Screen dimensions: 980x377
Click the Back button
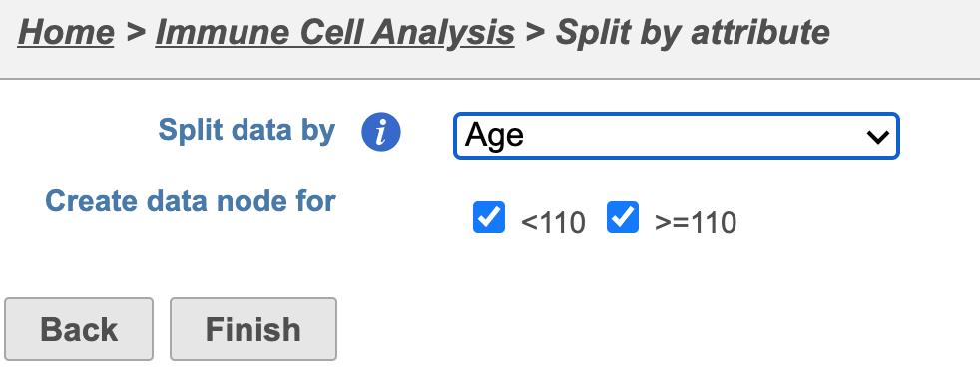point(79,329)
